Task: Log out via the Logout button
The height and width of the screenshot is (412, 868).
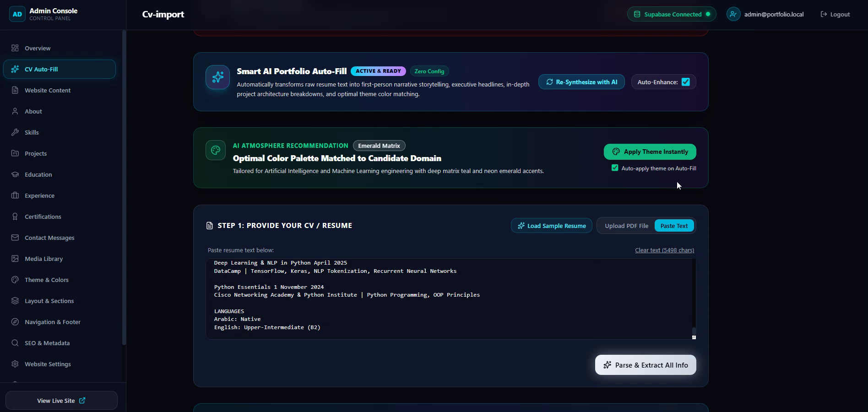Action: pyautogui.click(x=835, y=14)
